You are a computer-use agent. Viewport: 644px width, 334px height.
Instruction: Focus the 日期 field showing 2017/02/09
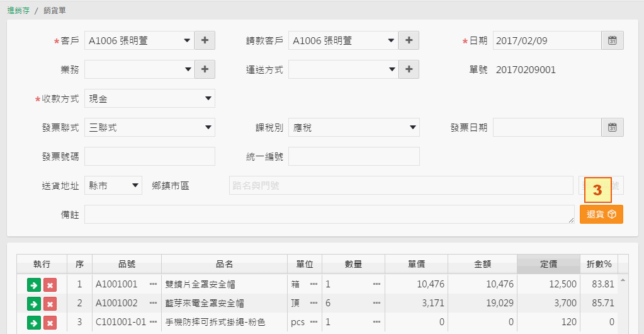tap(547, 40)
